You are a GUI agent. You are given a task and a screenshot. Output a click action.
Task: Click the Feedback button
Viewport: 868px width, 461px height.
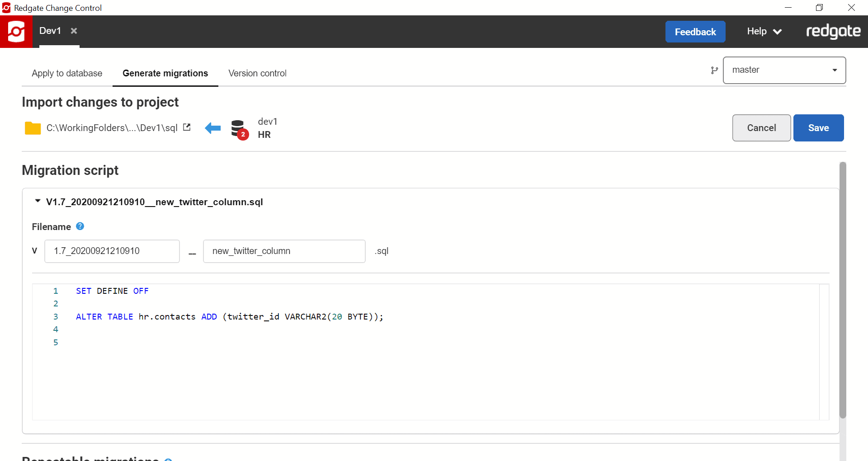tap(695, 32)
